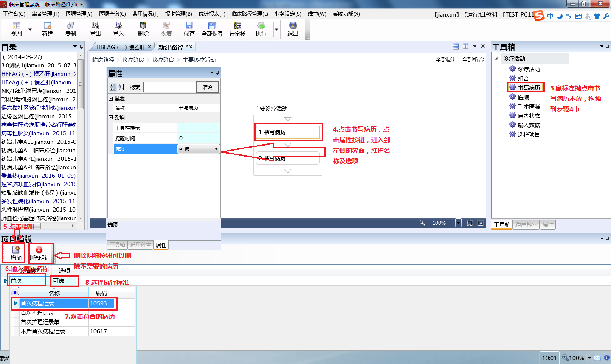Select the 1.书写病历 activity node
The image size is (611, 364).
pos(287,132)
